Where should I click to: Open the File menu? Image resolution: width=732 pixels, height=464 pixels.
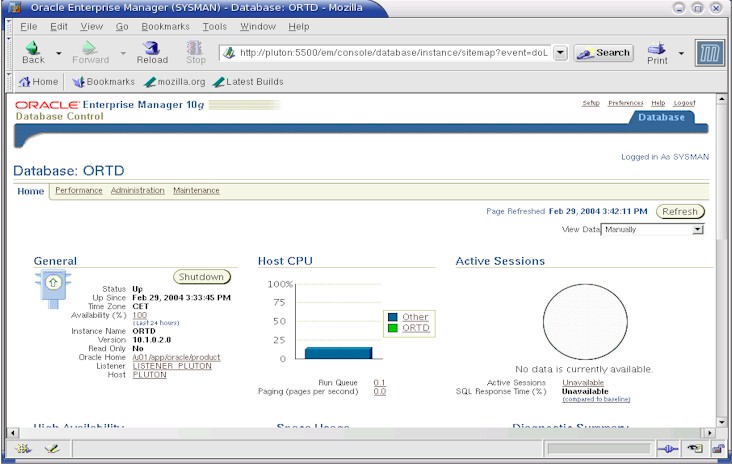pos(28,27)
